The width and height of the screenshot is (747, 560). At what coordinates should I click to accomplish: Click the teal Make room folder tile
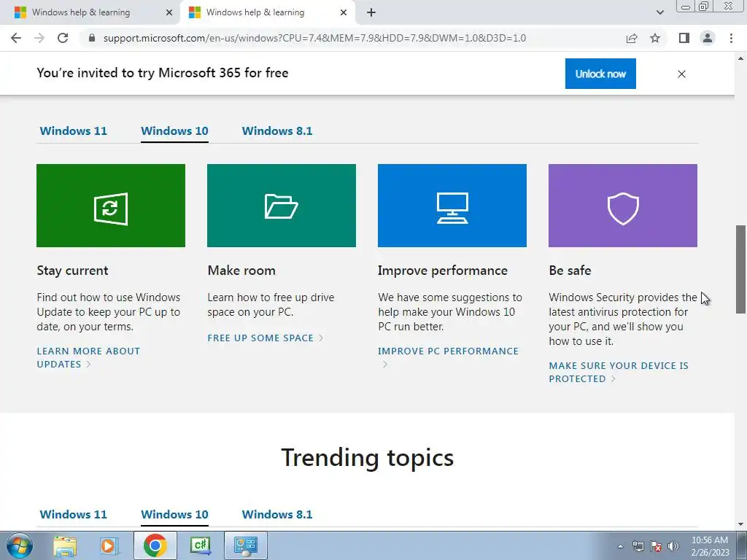[282, 206]
